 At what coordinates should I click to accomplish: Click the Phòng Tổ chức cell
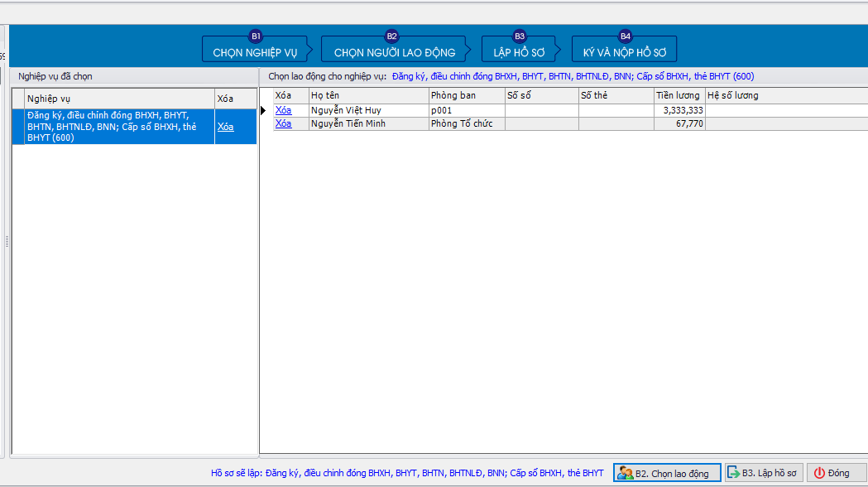[467, 123]
